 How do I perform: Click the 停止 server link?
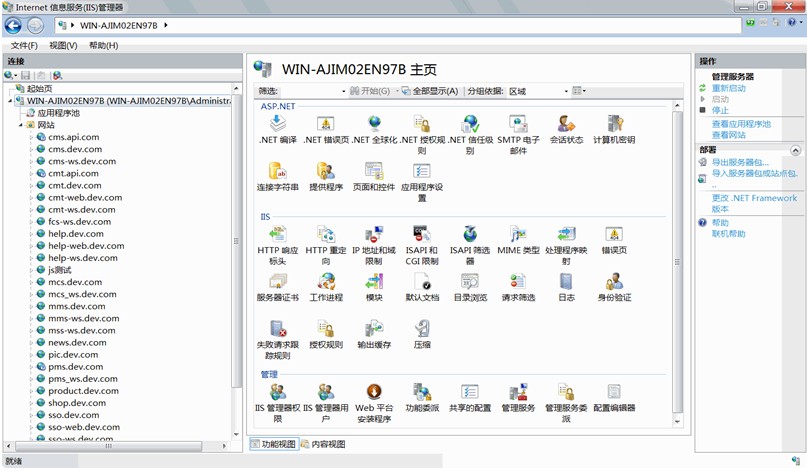click(720, 110)
